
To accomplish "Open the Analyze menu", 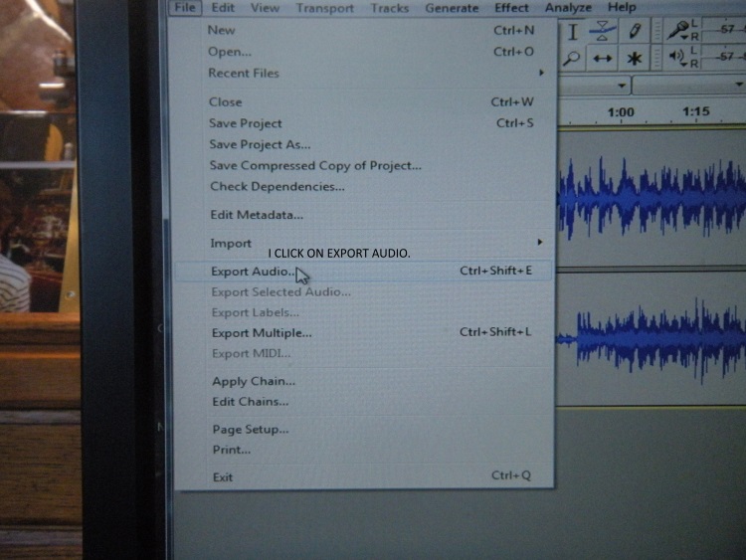I will pyautogui.click(x=568, y=8).
